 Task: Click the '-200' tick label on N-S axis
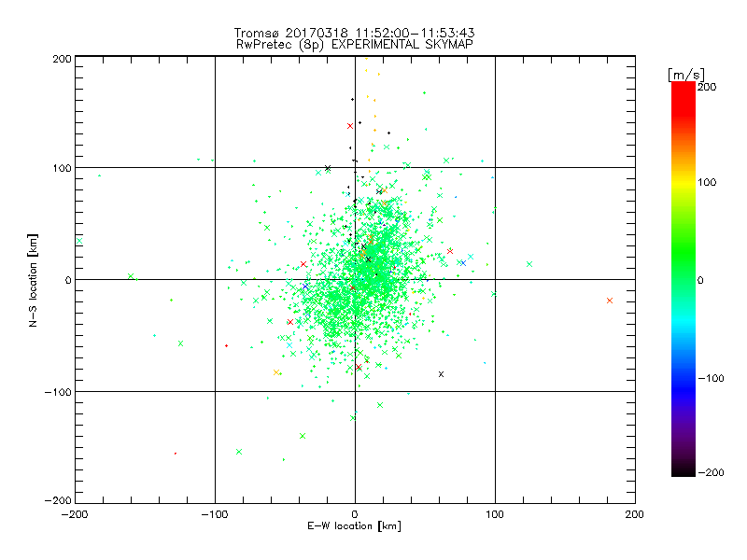[58, 500]
